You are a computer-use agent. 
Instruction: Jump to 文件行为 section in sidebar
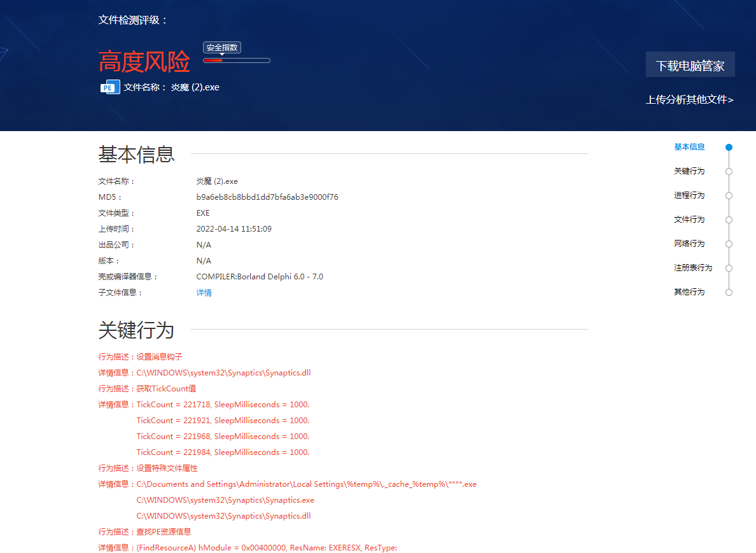tap(689, 220)
